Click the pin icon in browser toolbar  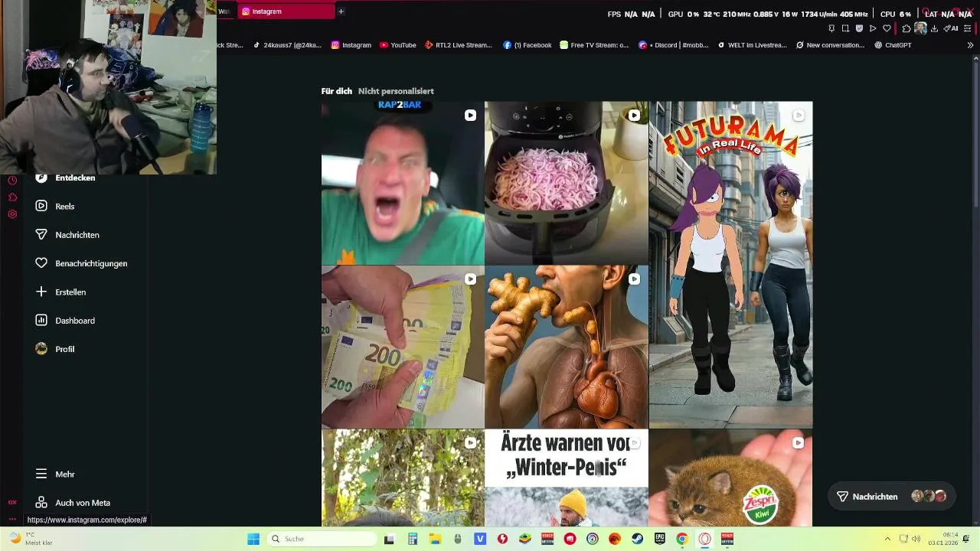[x=831, y=28]
